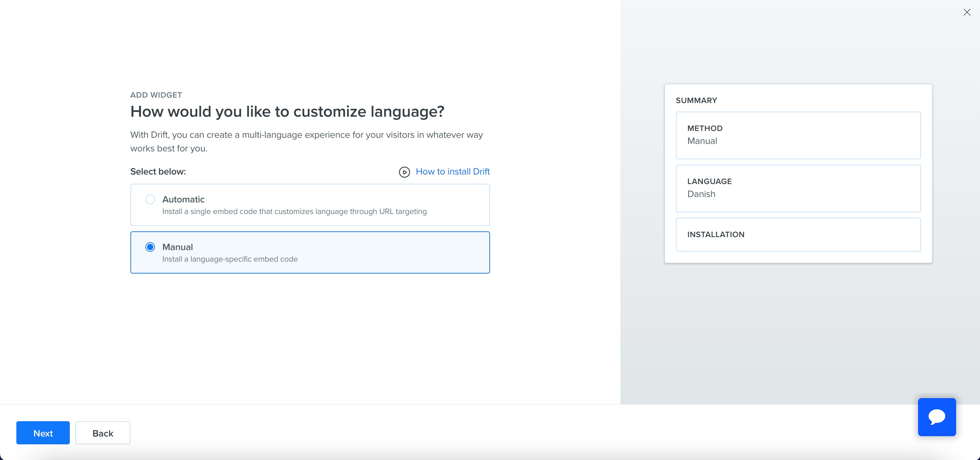980x460 pixels.
Task: Click the Automatic option description text
Action: [295, 211]
